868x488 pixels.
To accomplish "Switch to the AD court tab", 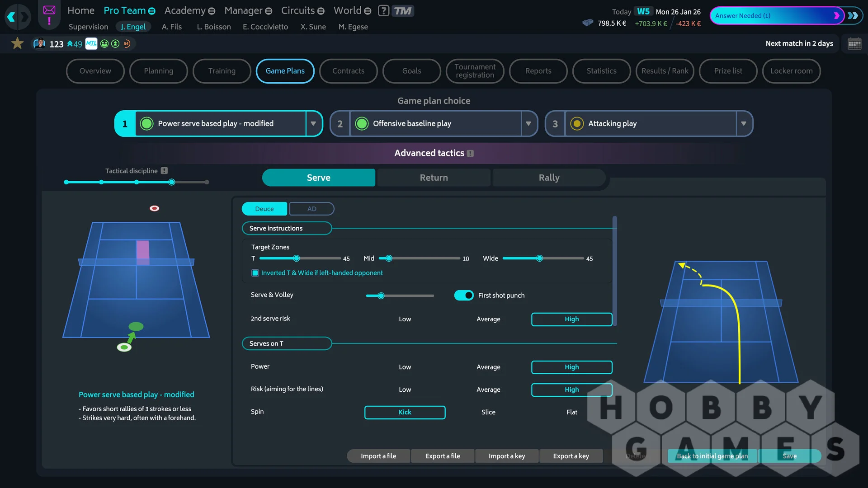I will click(x=311, y=209).
